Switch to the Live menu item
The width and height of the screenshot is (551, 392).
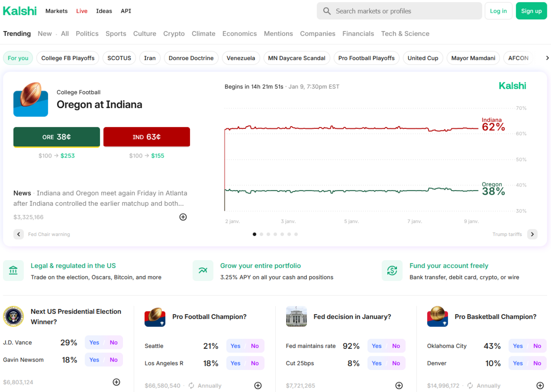[x=82, y=11]
